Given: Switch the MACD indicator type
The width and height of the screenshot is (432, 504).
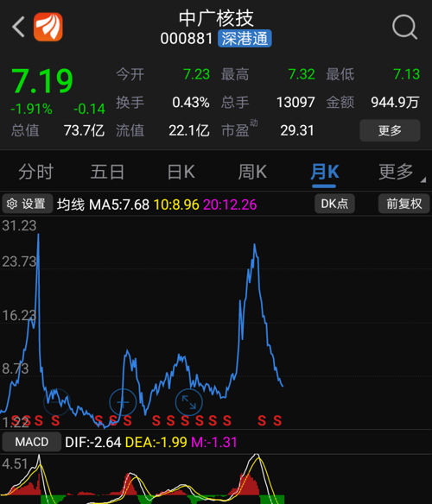Looking at the screenshot, I should click(32, 442).
